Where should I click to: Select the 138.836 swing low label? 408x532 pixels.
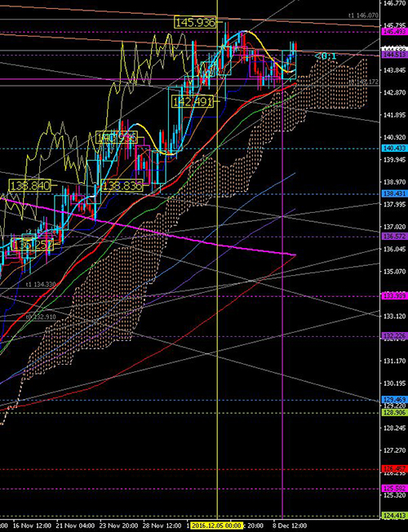[122, 185]
